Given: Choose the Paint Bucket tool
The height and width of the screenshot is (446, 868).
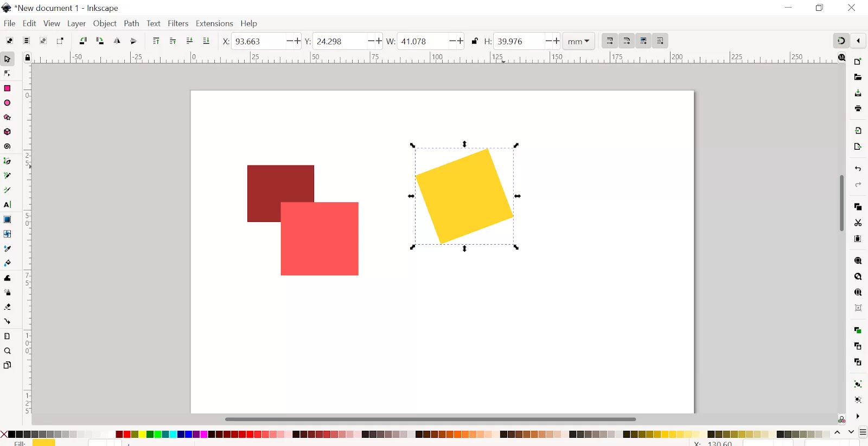Looking at the screenshot, I should click(x=8, y=264).
